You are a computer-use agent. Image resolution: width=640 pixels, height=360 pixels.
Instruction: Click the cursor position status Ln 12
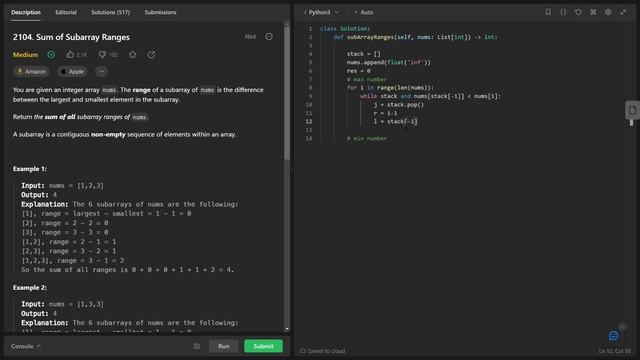tap(614, 351)
